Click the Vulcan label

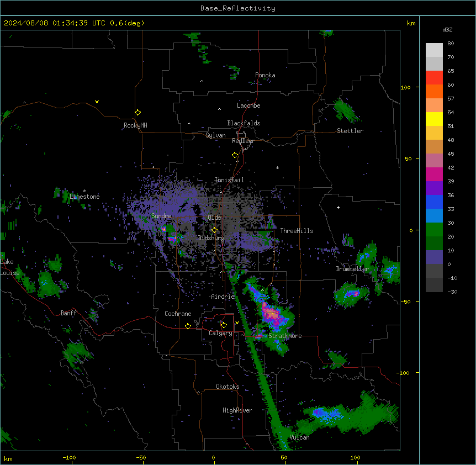pos(299,437)
